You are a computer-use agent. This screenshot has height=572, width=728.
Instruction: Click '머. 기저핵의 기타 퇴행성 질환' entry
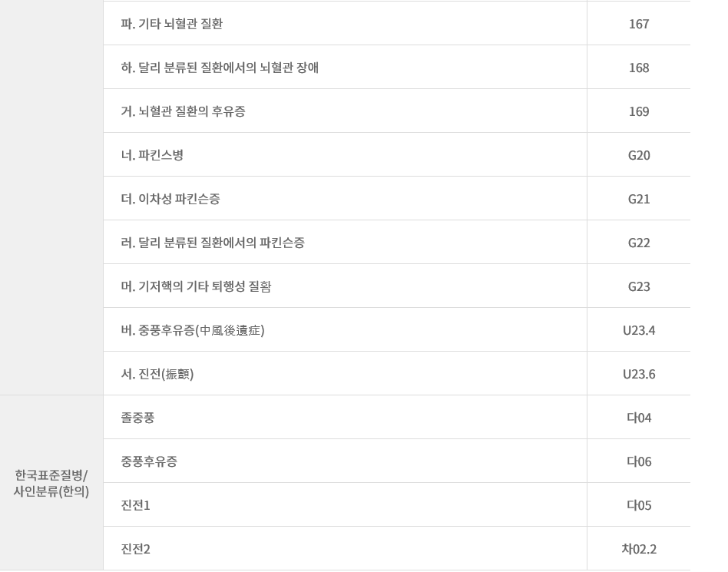click(196, 286)
